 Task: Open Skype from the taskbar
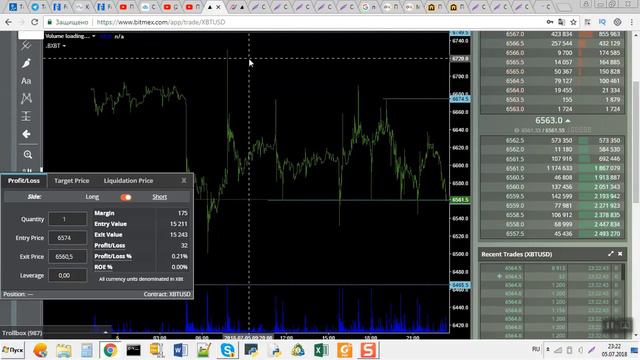pyautogui.click(x=227, y=350)
